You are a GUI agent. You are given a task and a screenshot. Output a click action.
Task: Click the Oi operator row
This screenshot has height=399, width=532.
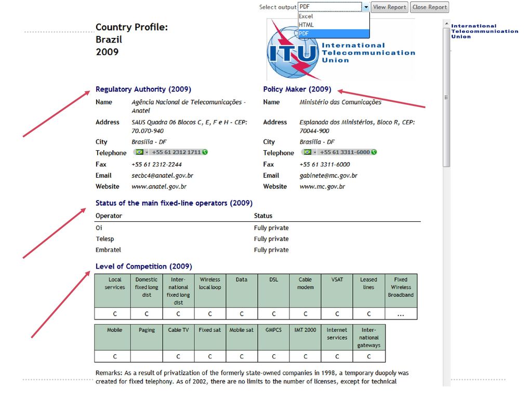tap(258, 228)
